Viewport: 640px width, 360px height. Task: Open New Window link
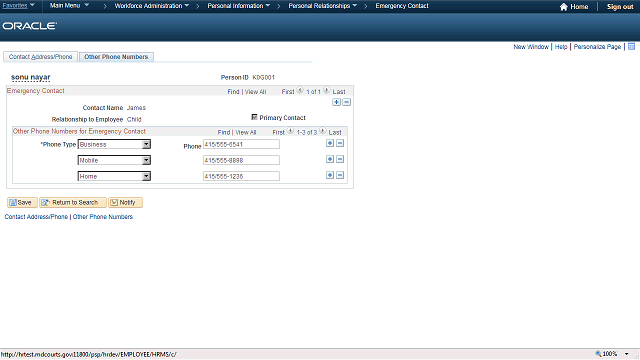click(531, 47)
